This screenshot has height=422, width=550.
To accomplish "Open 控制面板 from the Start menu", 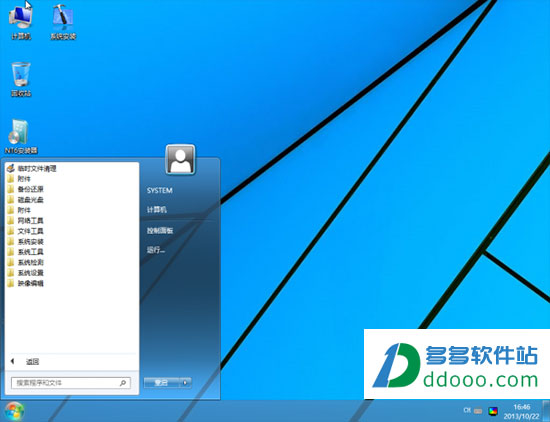I will [x=160, y=230].
